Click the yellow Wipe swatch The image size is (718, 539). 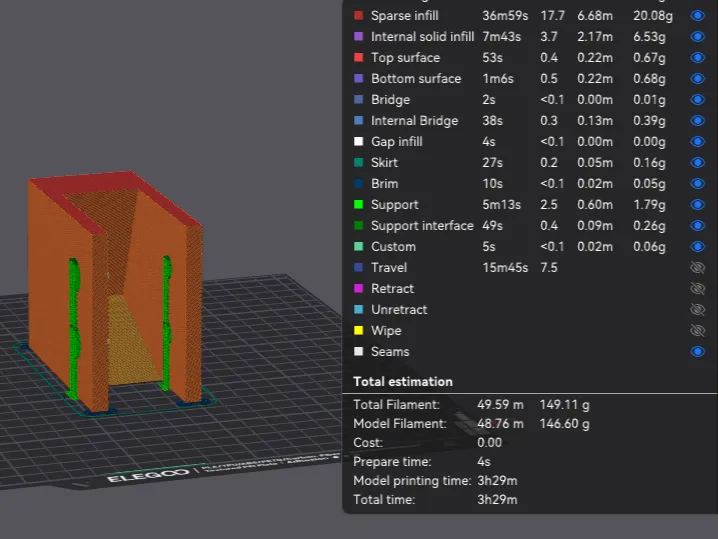point(359,330)
